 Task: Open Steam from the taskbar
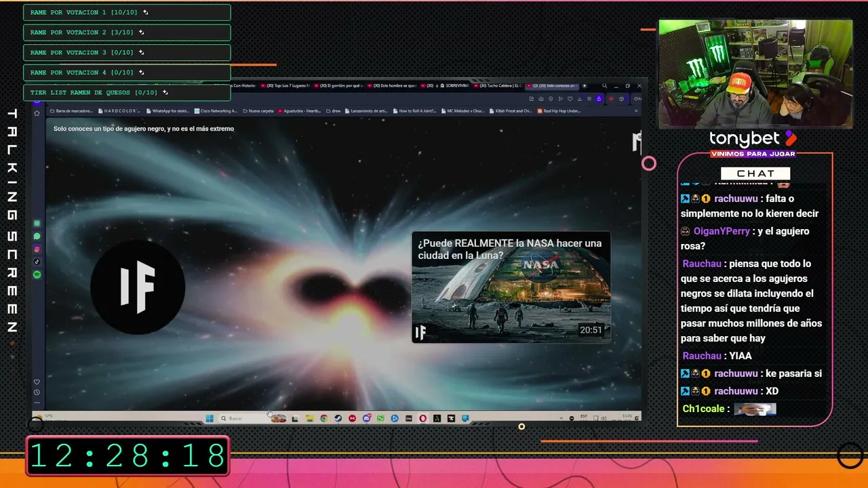coord(338,419)
